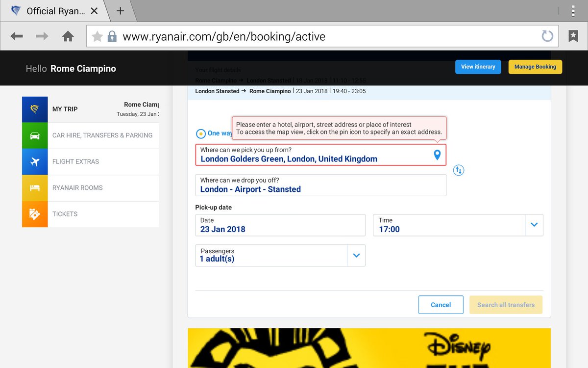Click the blue airplane Flight Extras icon
The image size is (588, 368).
35,161
